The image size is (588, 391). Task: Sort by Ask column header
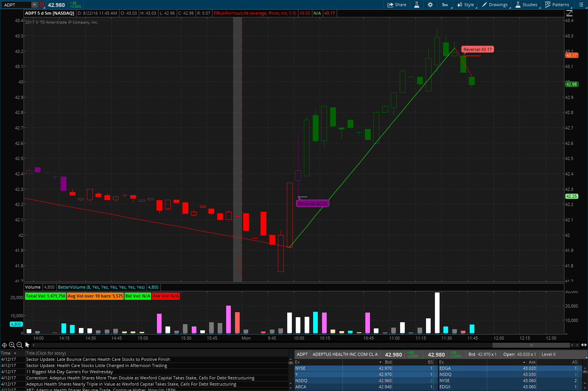(x=532, y=362)
